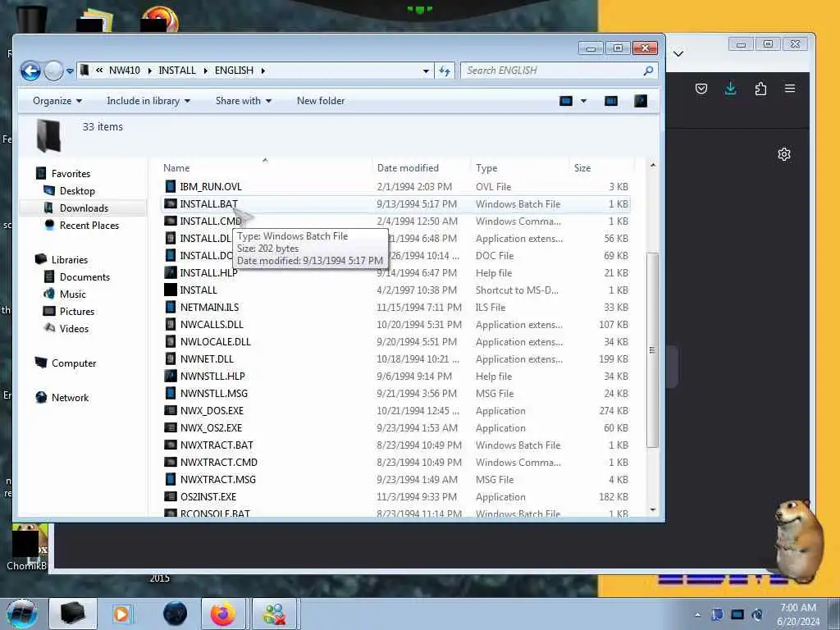
Task: Open settings gear in Firefox page
Action: [x=784, y=154]
